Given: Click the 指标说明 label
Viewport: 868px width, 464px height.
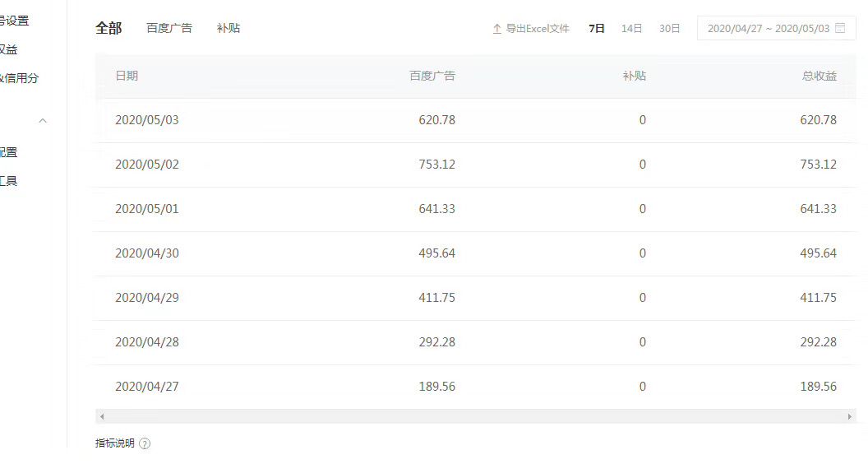Looking at the screenshot, I should (114, 443).
